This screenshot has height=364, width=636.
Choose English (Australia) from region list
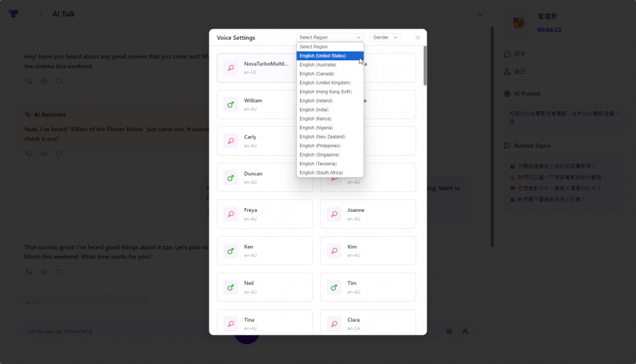click(330, 65)
